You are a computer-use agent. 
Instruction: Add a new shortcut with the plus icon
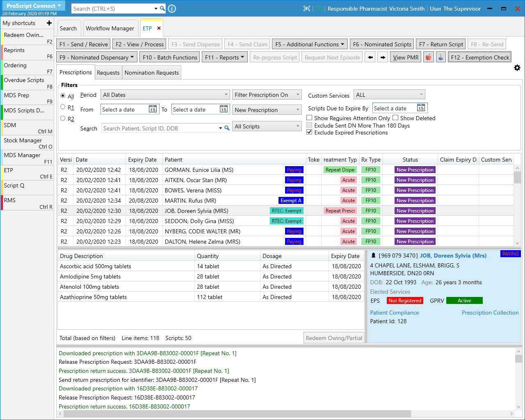(x=49, y=23)
